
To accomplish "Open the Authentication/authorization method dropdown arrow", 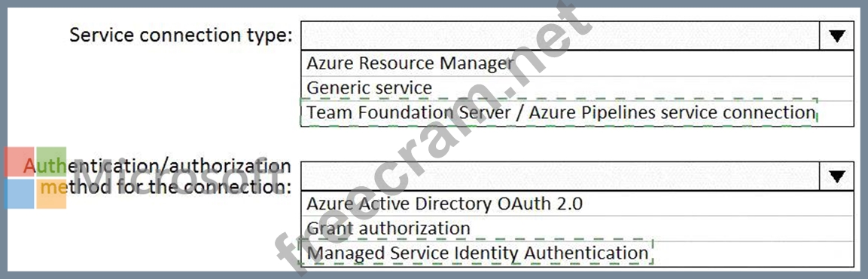I will 836,176.
